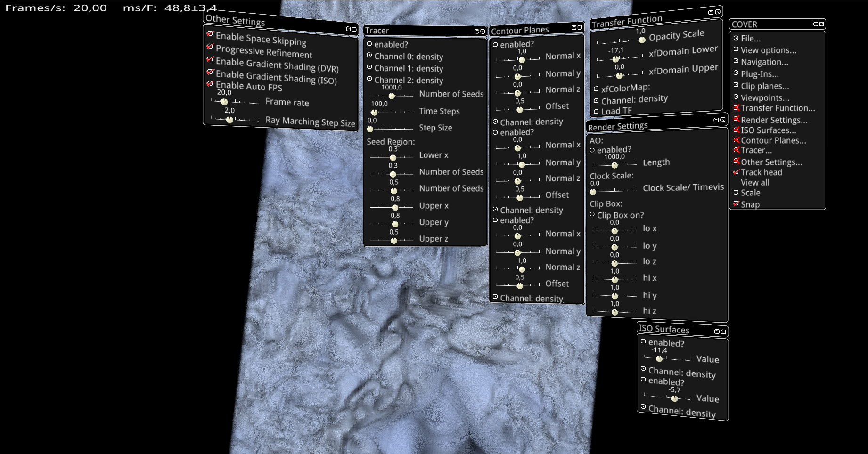Select Channel 1: density in Tracer
This screenshot has height=454, width=868.
coord(409,68)
